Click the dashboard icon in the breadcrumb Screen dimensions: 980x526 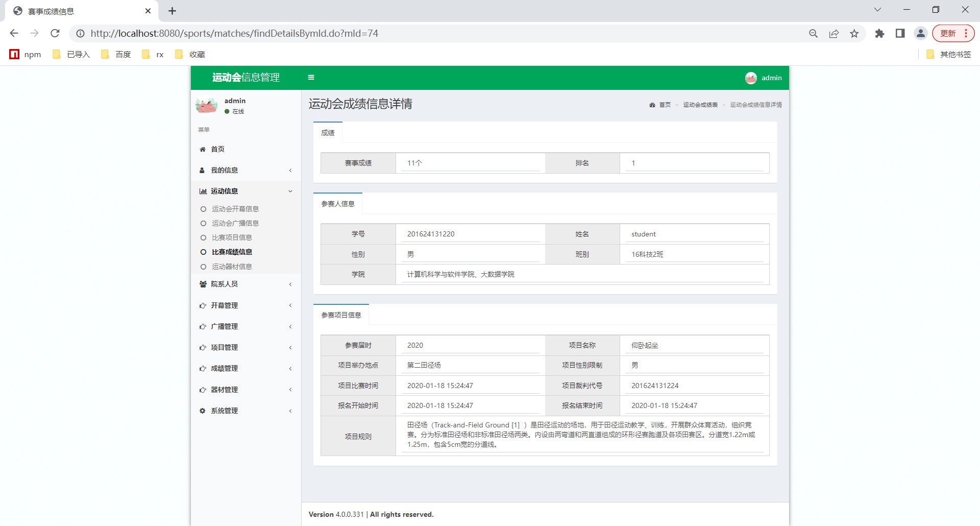(652, 105)
